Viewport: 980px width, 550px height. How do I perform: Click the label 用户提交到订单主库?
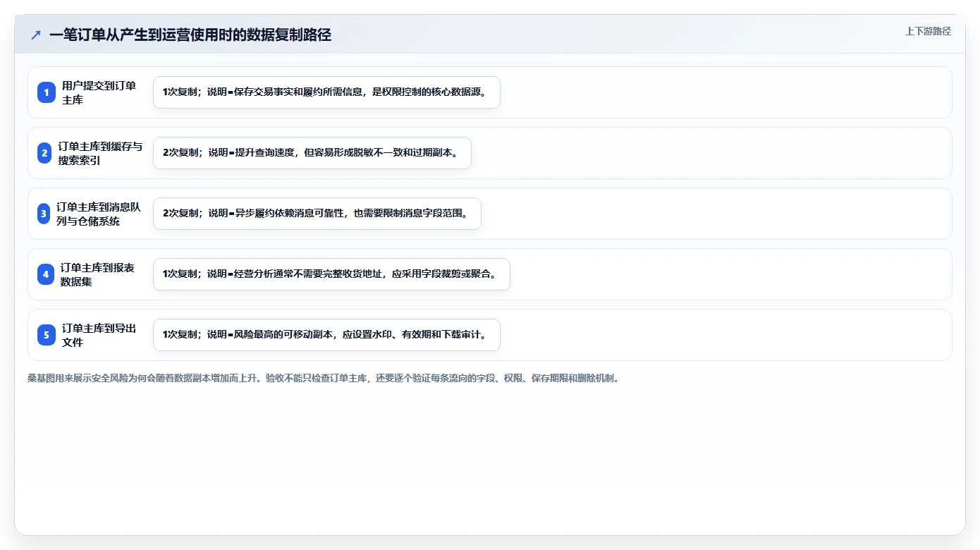pyautogui.click(x=99, y=92)
